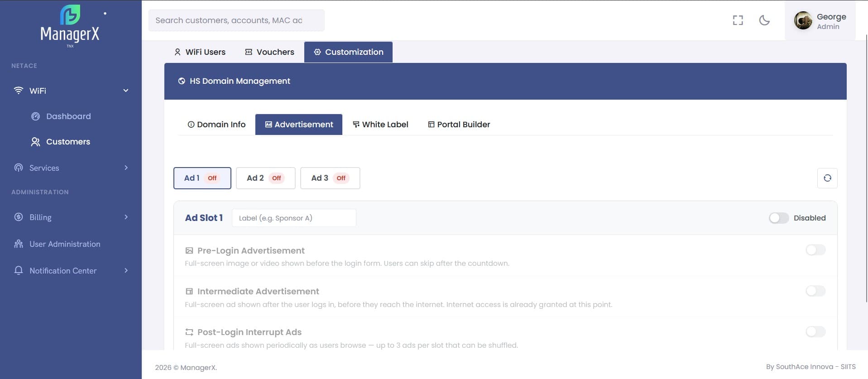
Task: Open the Notification Center bell icon
Action: [19, 270]
